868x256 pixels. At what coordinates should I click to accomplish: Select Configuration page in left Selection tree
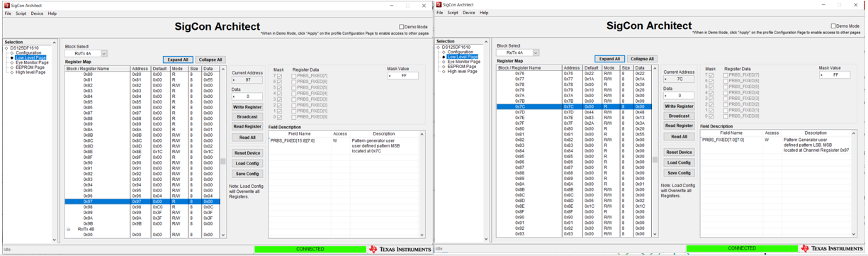click(28, 52)
